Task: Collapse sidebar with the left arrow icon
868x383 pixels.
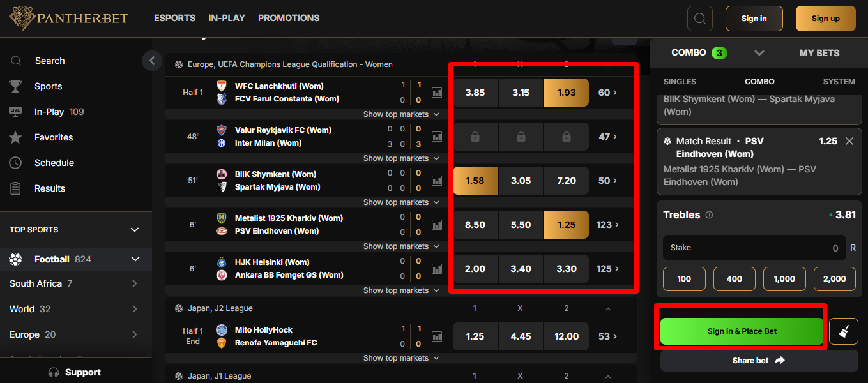Action: 152,61
